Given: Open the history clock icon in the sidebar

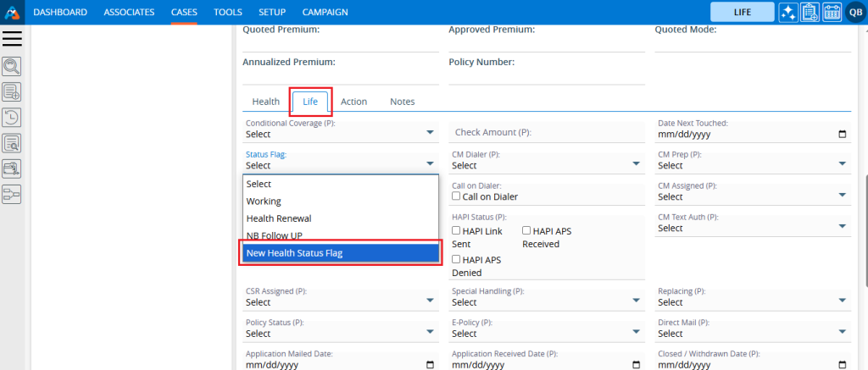Looking at the screenshot, I should tap(12, 118).
